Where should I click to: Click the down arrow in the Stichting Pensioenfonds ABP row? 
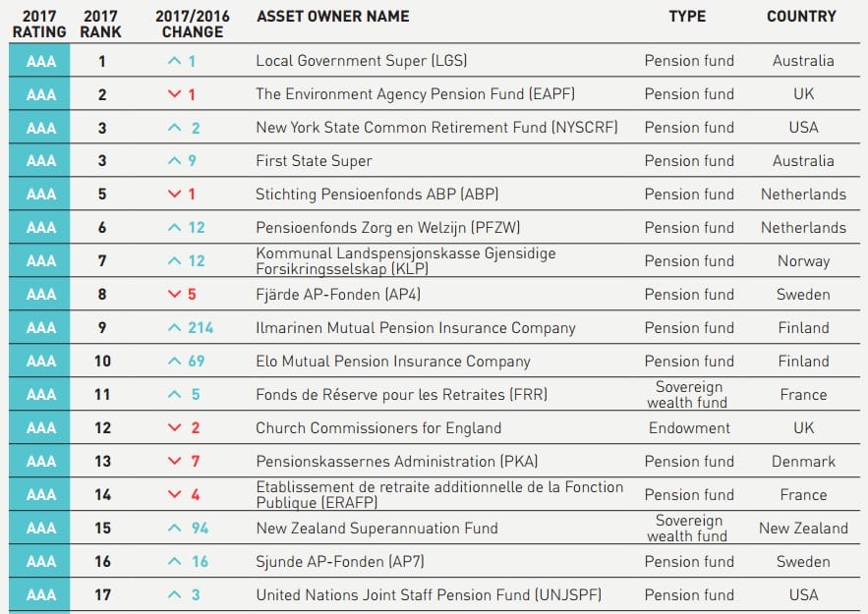(175, 195)
